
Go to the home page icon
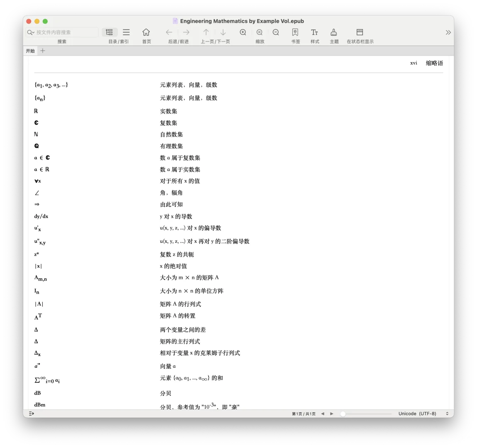(146, 32)
